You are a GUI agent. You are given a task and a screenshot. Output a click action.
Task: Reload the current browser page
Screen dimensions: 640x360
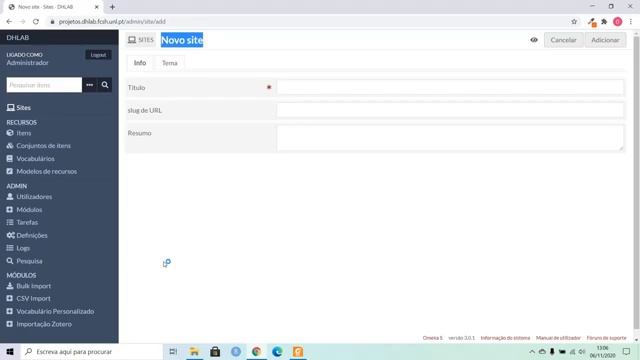(36, 22)
